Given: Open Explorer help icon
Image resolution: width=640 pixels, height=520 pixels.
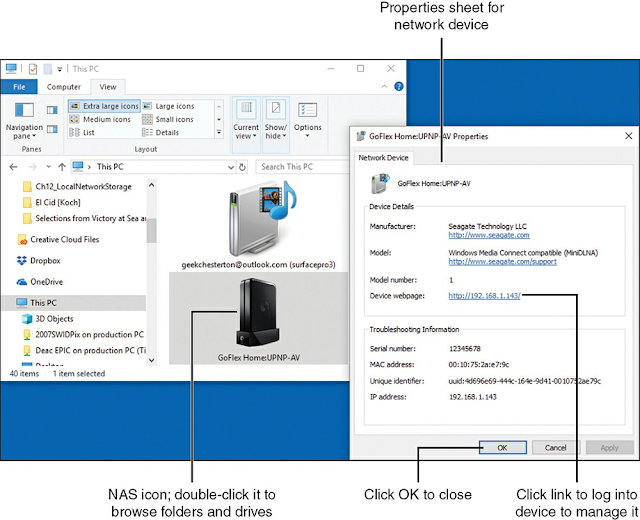Looking at the screenshot, I should point(399,87).
